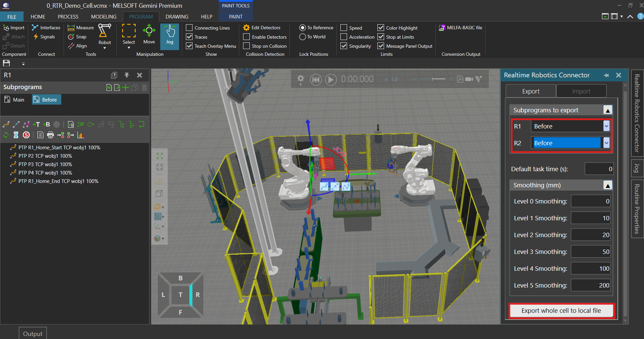The height and width of the screenshot is (339, 644).
Task: Collapse the ribbon with chevron
Action: [x=630, y=16]
